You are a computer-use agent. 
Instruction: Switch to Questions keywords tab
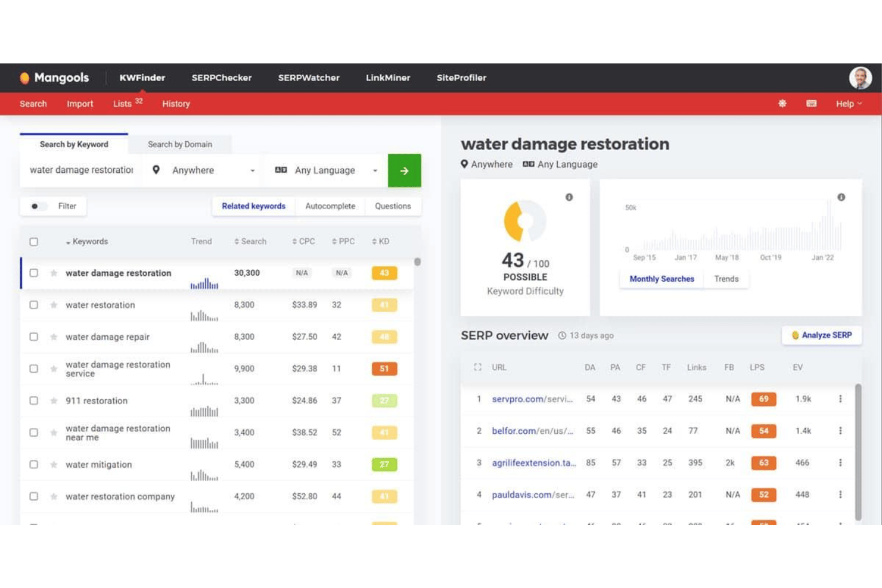click(393, 206)
